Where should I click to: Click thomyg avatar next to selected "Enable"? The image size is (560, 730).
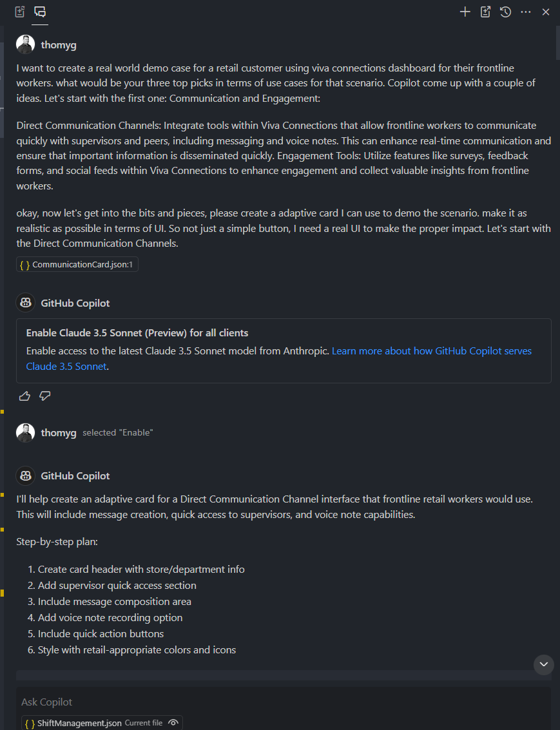click(x=26, y=432)
